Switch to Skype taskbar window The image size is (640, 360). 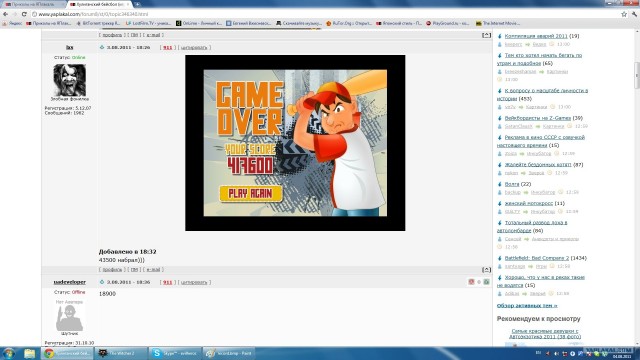tap(175, 353)
